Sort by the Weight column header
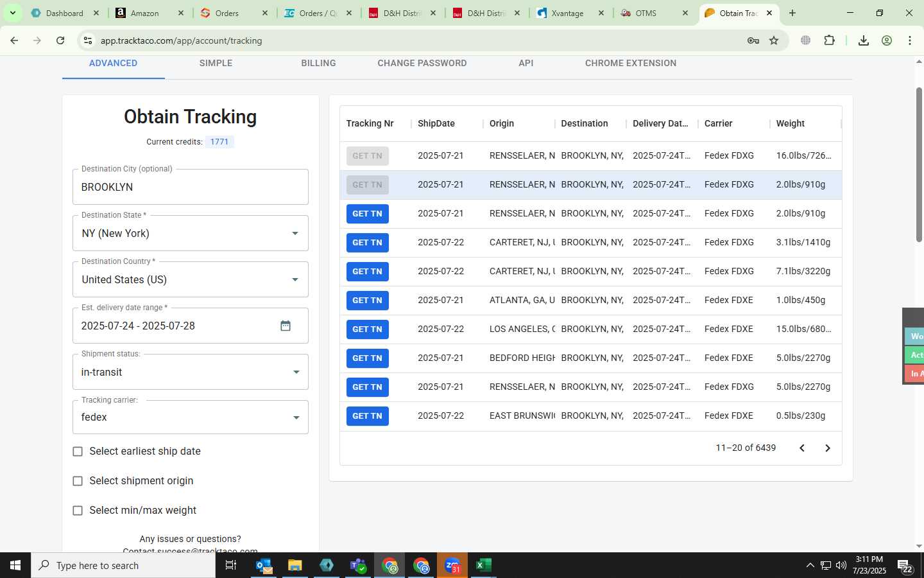 790,123
